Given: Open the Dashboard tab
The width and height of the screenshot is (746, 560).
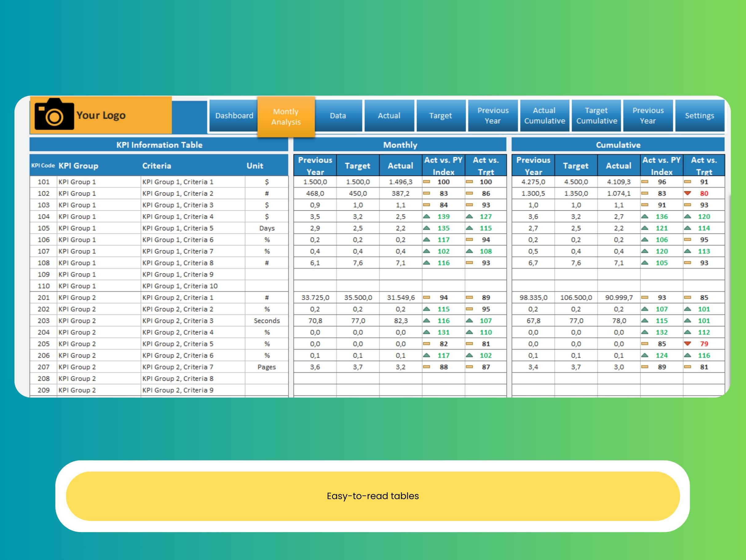Looking at the screenshot, I should pos(234,115).
